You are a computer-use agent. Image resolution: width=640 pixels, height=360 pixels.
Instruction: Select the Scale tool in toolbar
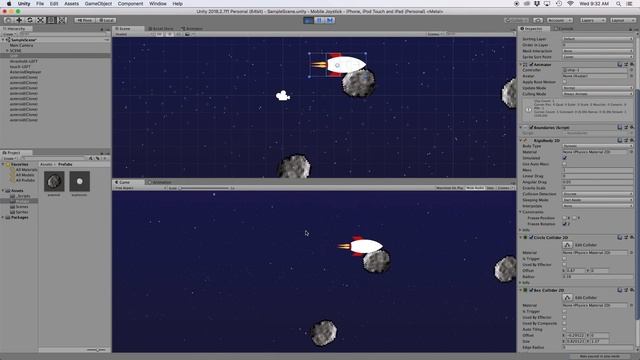(x=40, y=20)
